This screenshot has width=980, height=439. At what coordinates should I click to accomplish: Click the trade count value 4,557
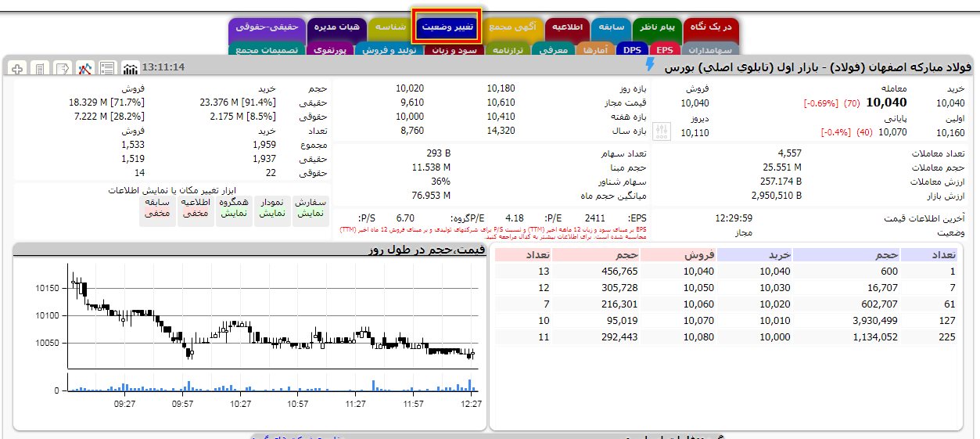(790, 153)
